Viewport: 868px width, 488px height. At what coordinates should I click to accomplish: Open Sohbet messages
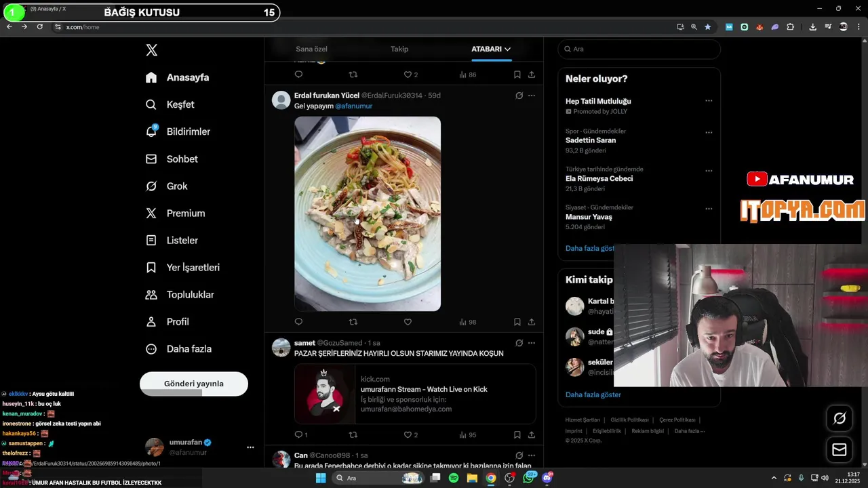coord(172,159)
